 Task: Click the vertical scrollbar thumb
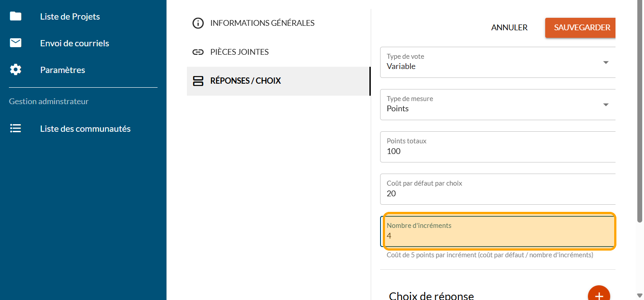640,111
